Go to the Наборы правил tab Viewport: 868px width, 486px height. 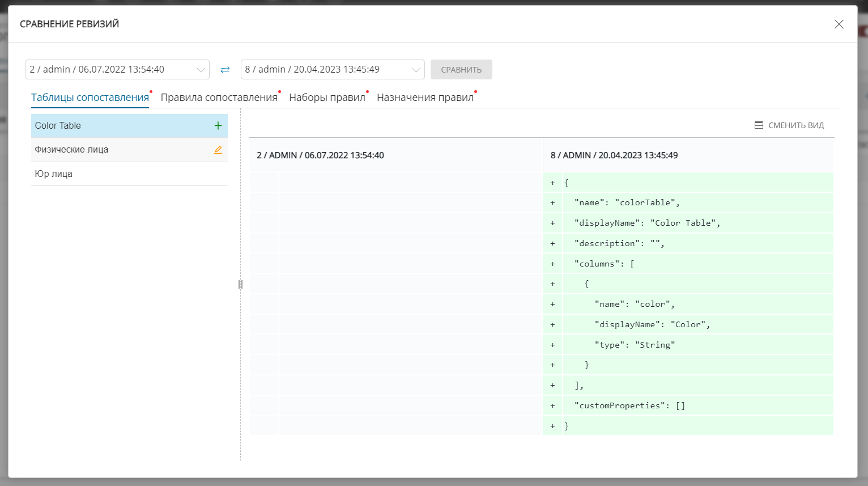coord(327,98)
